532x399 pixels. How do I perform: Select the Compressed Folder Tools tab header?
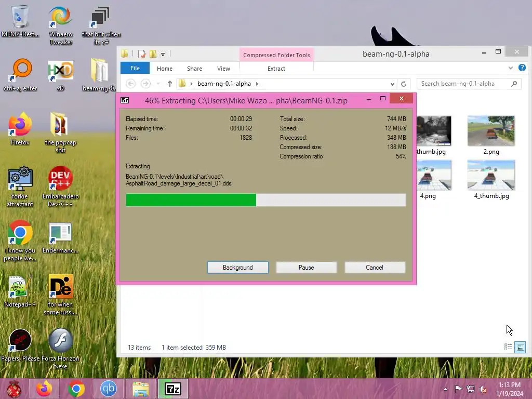pos(276,55)
